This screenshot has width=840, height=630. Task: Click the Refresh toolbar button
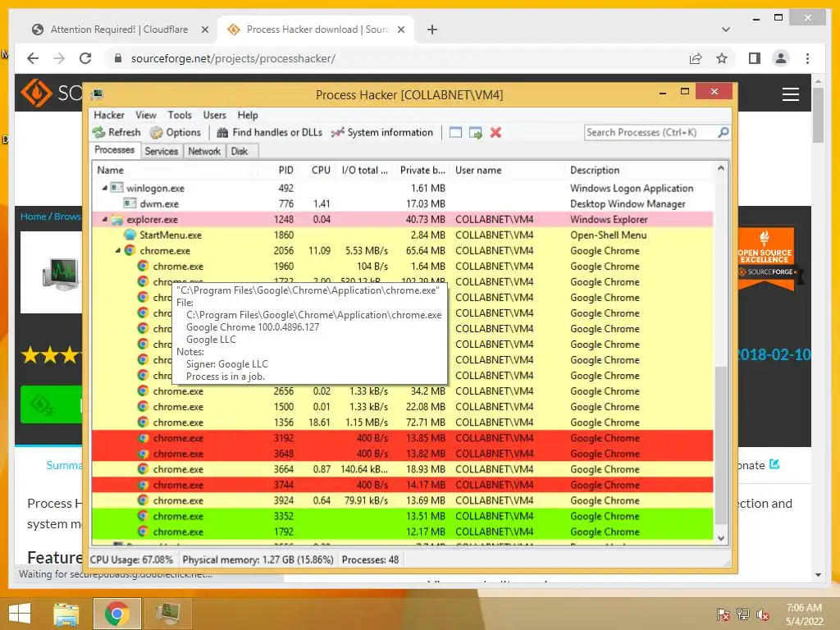116,132
